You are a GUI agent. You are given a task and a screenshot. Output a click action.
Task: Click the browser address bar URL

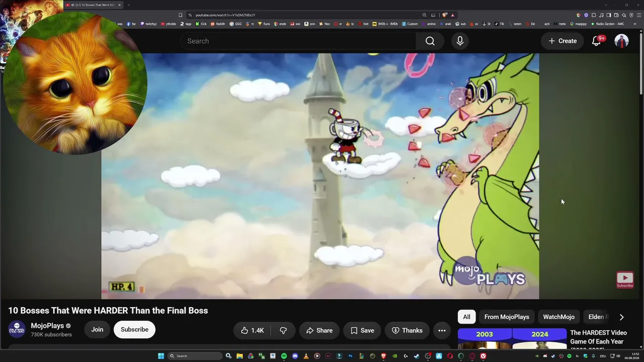coord(225,15)
